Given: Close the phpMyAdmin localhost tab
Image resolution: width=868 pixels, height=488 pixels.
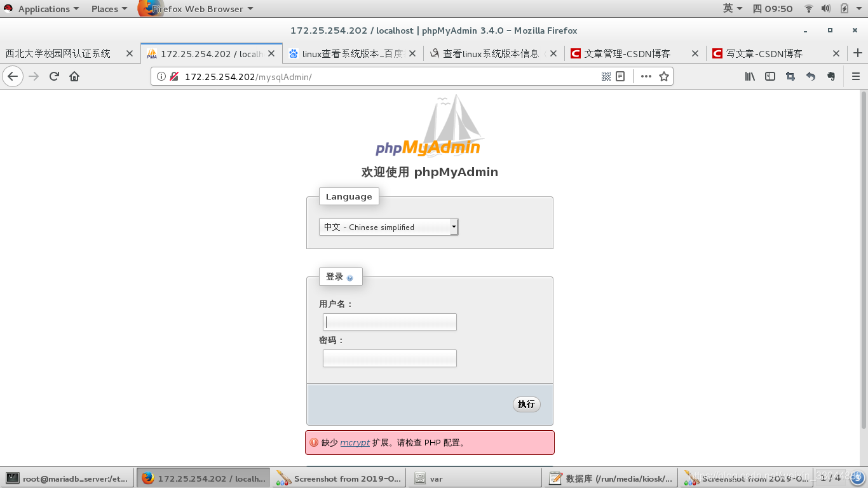Looking at the screenshot, I should pyautogui.click(x=271, y=53).
